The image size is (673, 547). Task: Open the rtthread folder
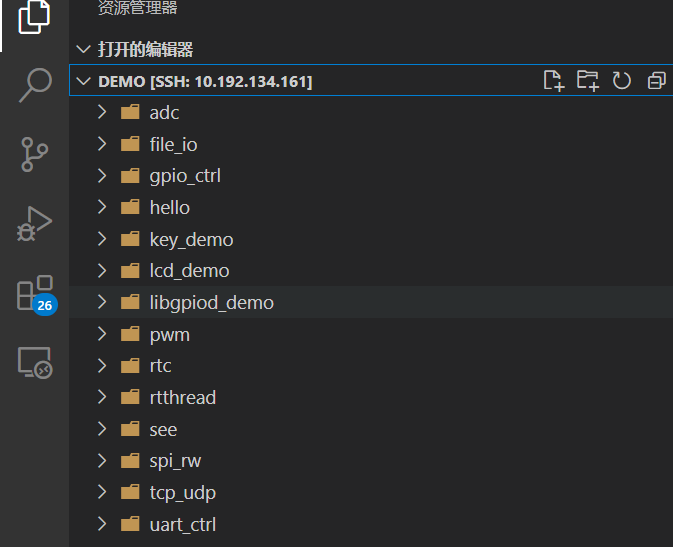(x=182, y=397)
